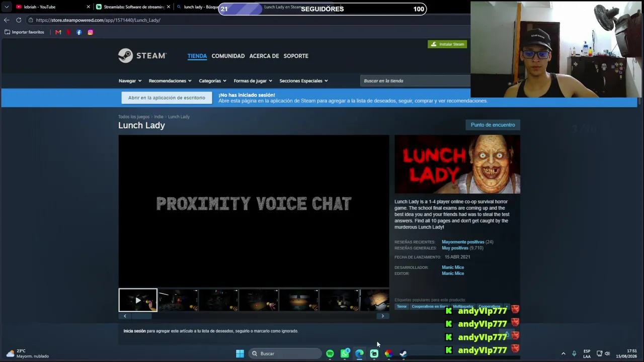Open the Manic Mice developer link
This screenshot has width=644, height=362.
coord(453,267)
